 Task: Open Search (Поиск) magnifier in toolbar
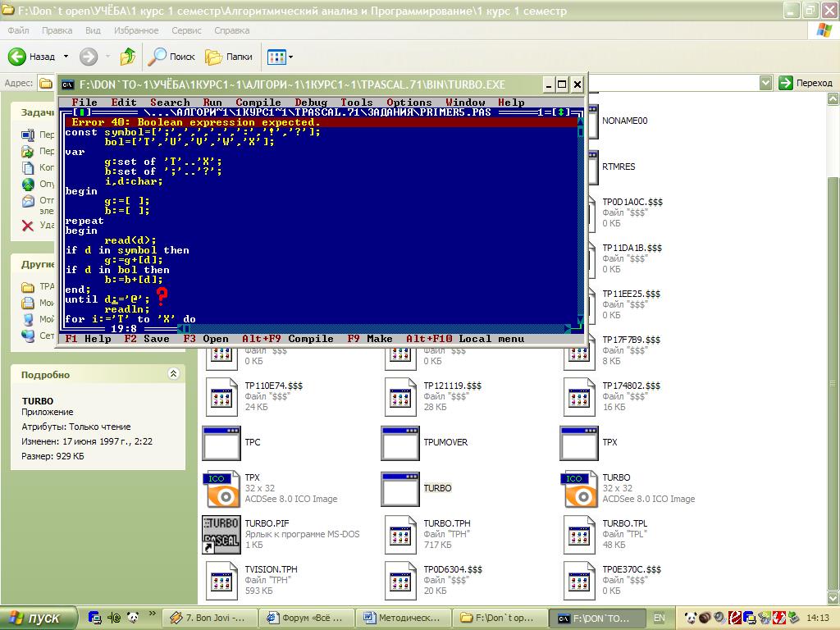point(157,57)
